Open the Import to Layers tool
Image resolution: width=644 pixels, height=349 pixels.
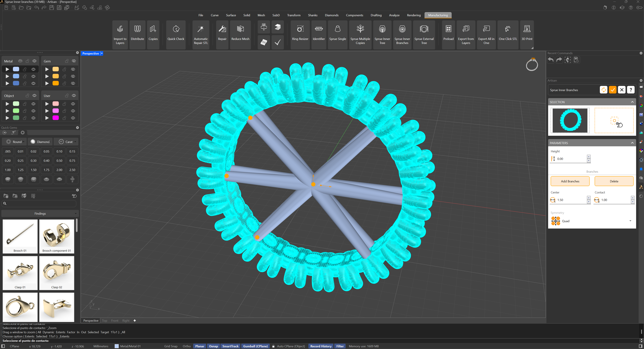pos(120,35)
